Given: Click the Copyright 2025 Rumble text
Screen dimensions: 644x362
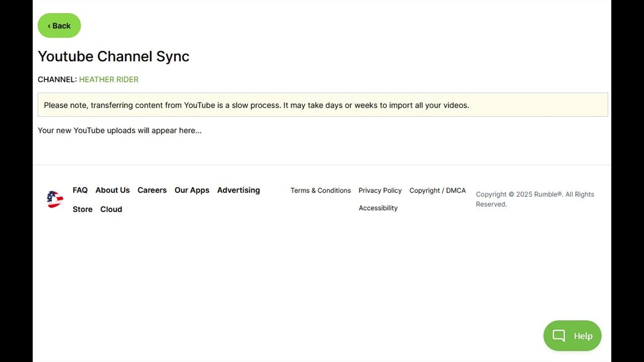Looking at the screenshot, I should 535,199.
